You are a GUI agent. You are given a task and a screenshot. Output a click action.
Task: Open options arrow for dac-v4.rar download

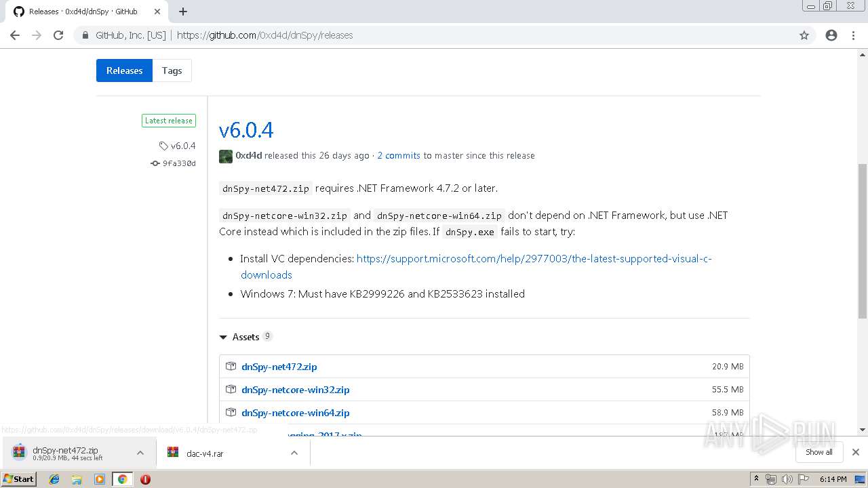pos(294,453)
